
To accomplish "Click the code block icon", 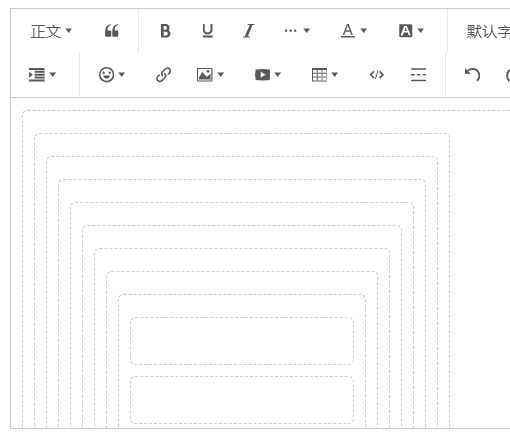I will point(377,75).
